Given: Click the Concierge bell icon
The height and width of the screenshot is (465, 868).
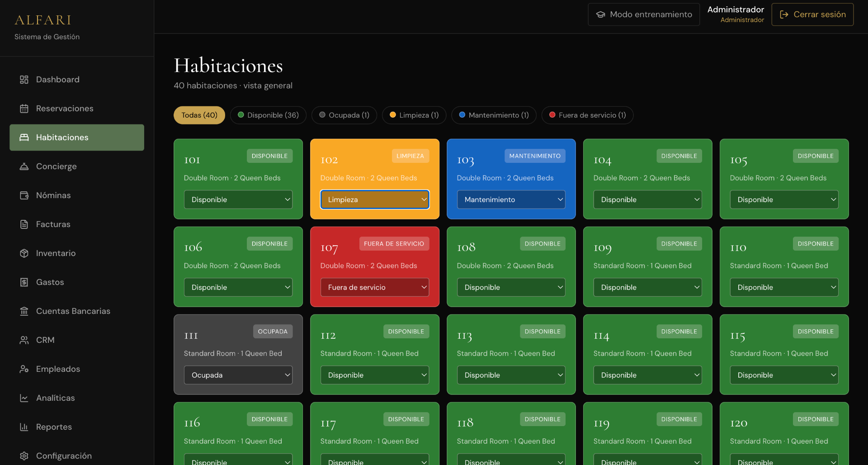Looking at the screenshot, I should (24, 166).
